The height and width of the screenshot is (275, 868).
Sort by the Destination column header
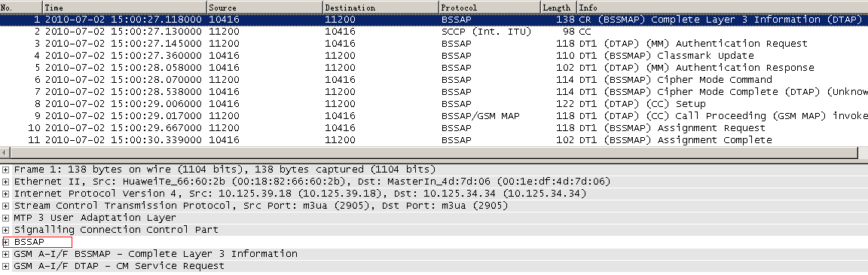click(x=381, y=8)
